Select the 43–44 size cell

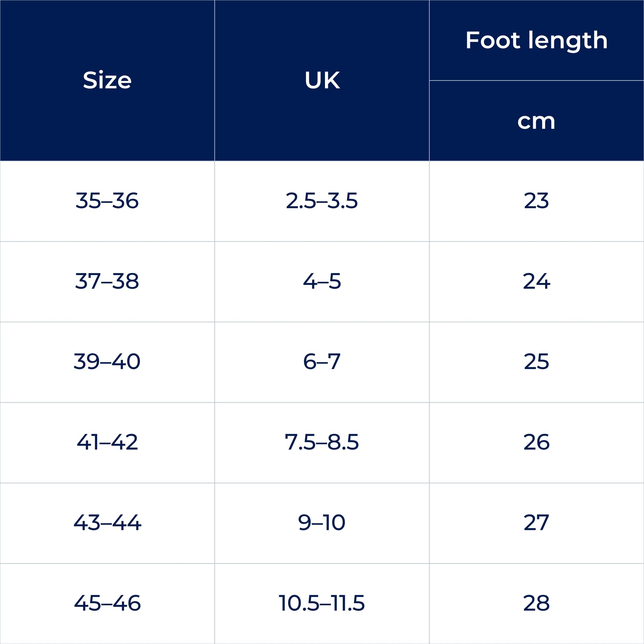click(x=107, y=523)
